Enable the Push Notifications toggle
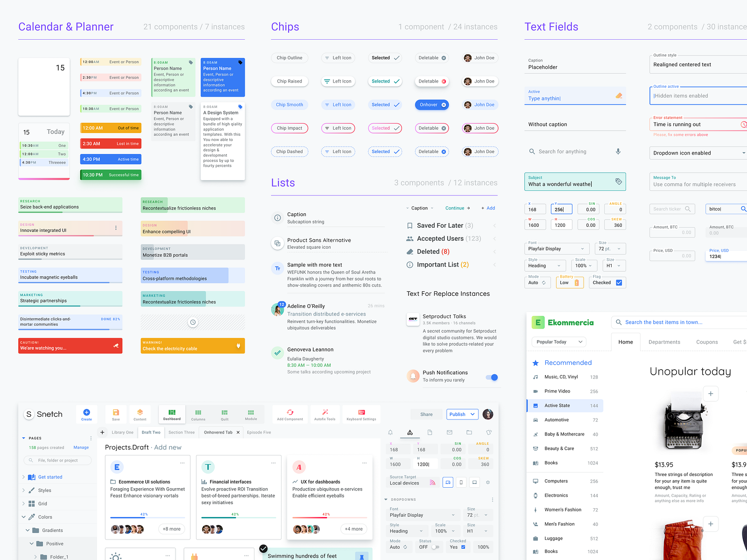This screenshot has width=747, height=560. click(x=491, y=377)
